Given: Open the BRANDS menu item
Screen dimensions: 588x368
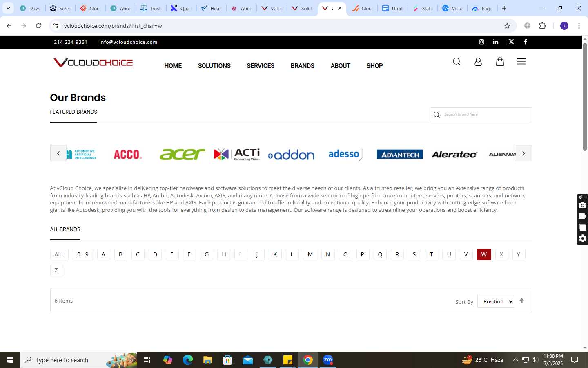Looking at the screenshot, I should [x=303, y=66].
